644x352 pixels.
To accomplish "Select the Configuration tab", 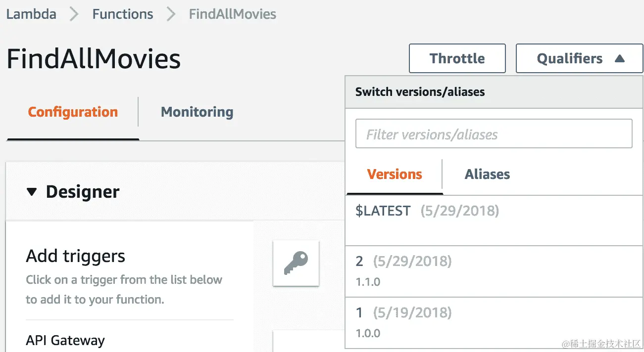I will point(73,112).
